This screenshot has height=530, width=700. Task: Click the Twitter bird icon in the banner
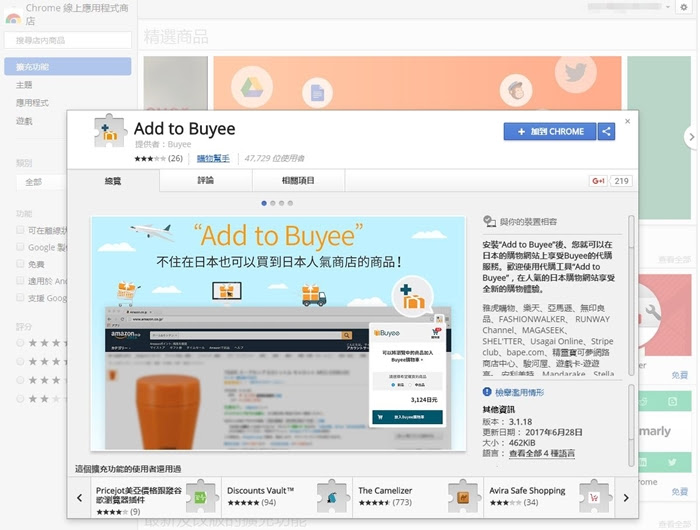pos(575,71)
